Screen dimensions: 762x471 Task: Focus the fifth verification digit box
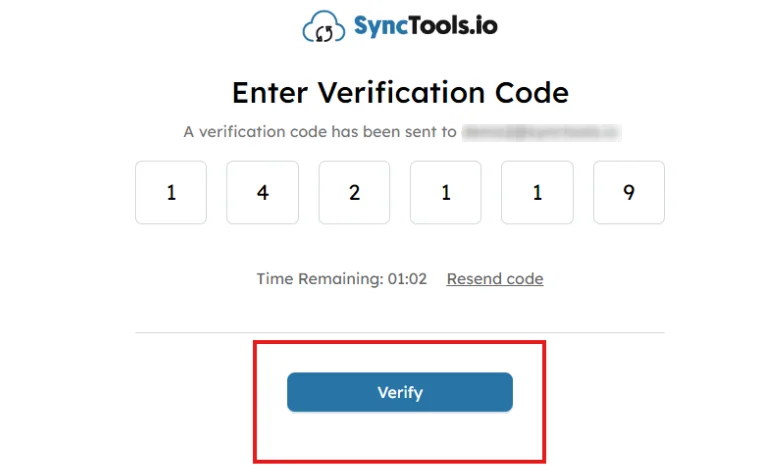click(x=537, y=192)
